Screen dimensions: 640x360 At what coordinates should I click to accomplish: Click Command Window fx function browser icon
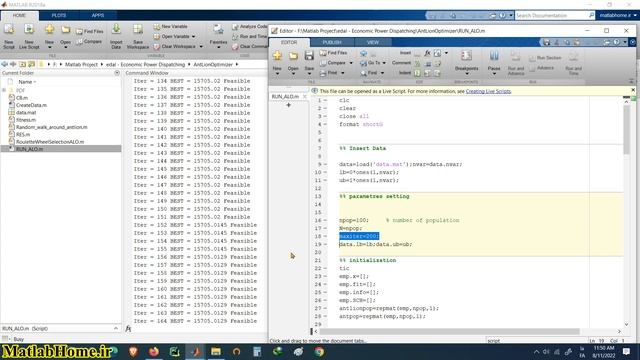pyautogui.click(x=128, y=329)
